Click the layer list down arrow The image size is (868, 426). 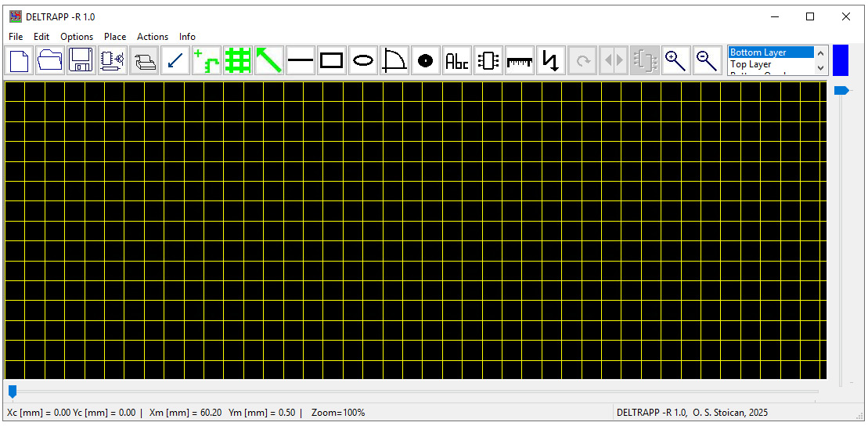(821, 68)
